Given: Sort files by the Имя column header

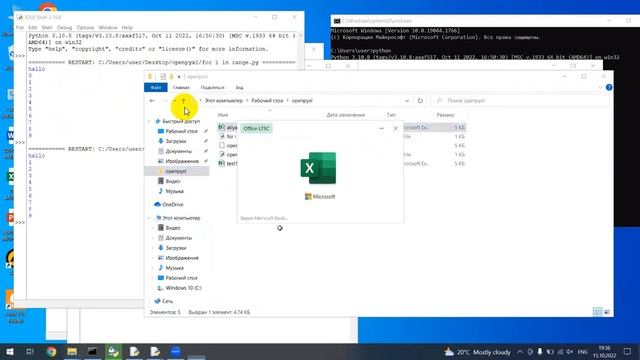Looking at the screenshot, I should (223, 115).
